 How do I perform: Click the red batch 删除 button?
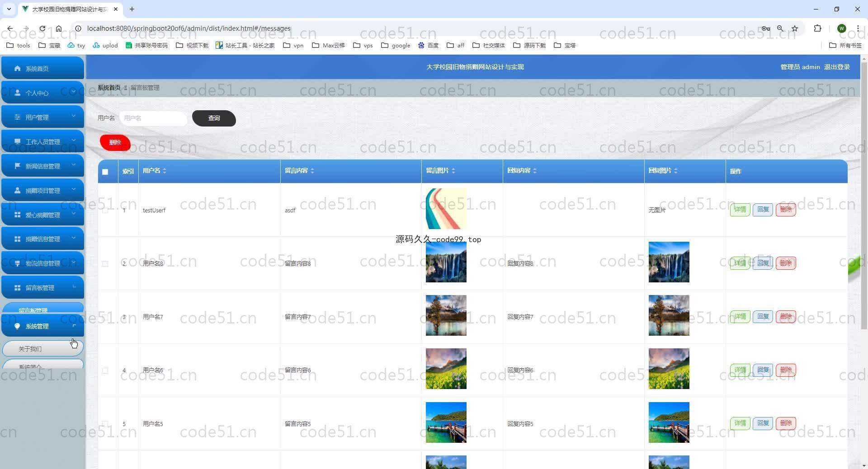(115, 142)
